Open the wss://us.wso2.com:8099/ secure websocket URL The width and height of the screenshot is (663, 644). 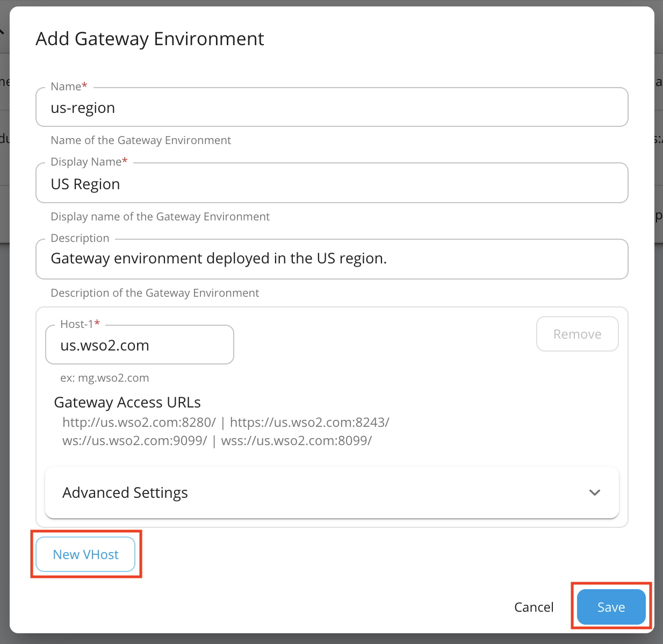[297, 440]
